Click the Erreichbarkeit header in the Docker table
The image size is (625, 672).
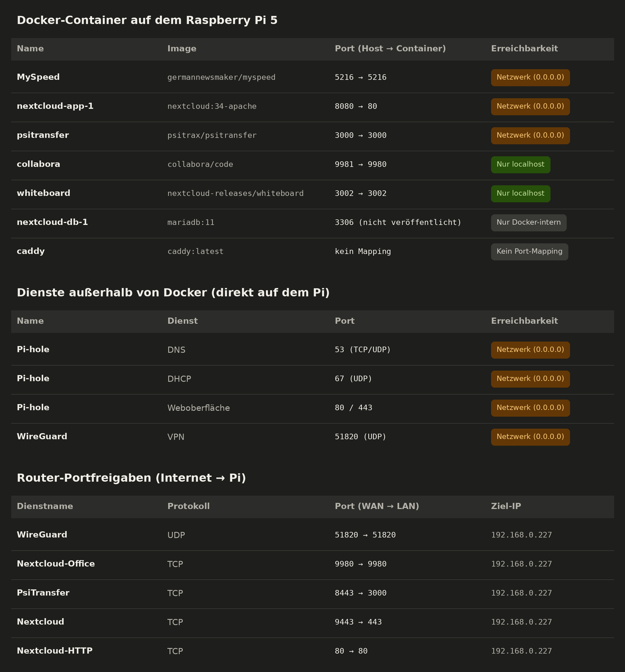tap(525, 49)
